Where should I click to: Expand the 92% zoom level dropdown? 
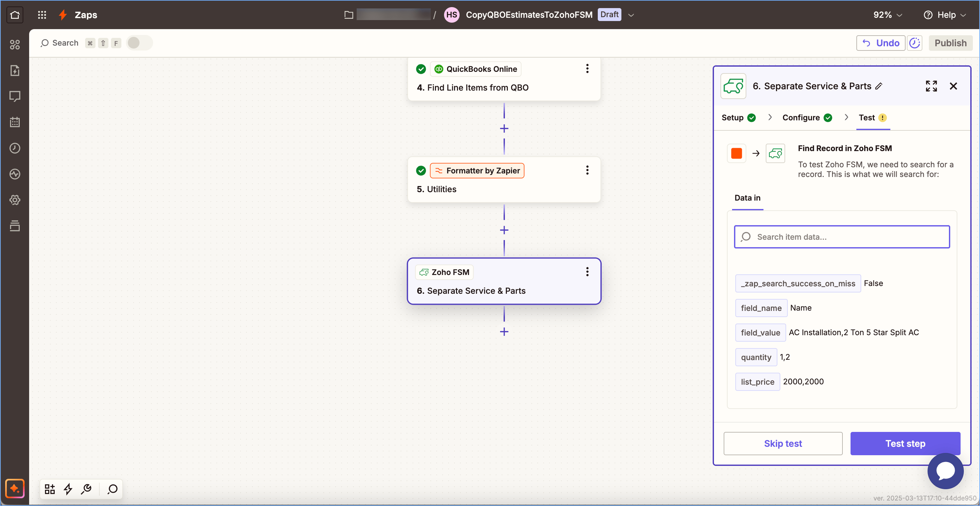[887, 15]
